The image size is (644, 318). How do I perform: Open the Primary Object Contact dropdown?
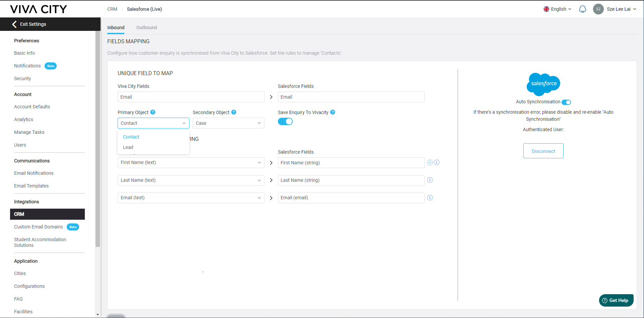click(154, 123)
